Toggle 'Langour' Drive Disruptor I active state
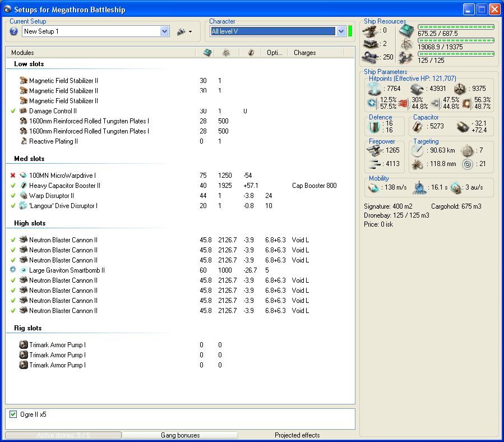The image size is (504, 442). click(x=13, y=205)
